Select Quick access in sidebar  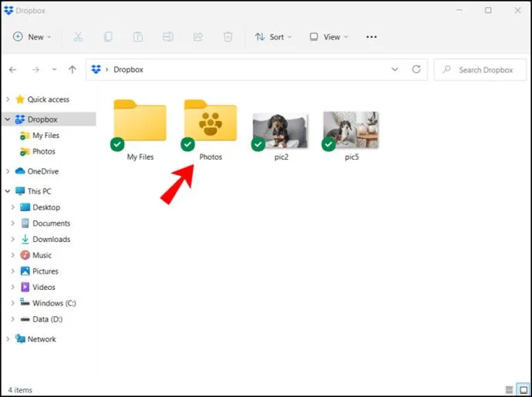coord(48,99)
